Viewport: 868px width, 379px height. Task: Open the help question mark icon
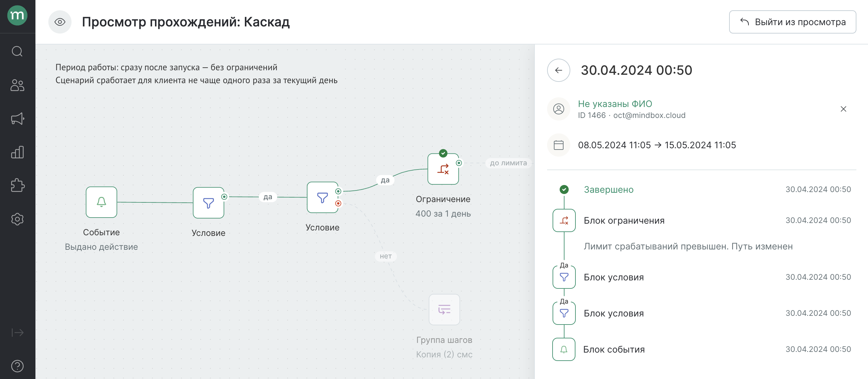point(17,366)
